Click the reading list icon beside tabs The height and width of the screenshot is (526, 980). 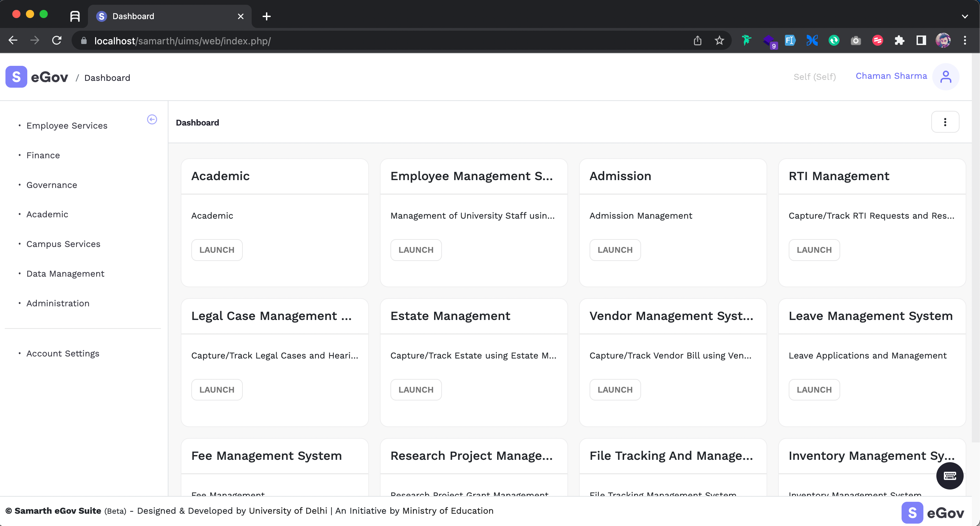click(75, 16)
